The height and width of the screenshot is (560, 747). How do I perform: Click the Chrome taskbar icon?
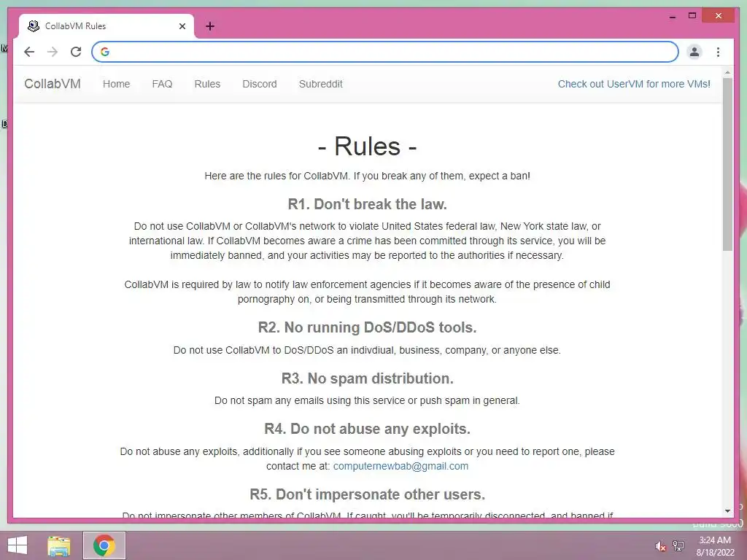104,545
